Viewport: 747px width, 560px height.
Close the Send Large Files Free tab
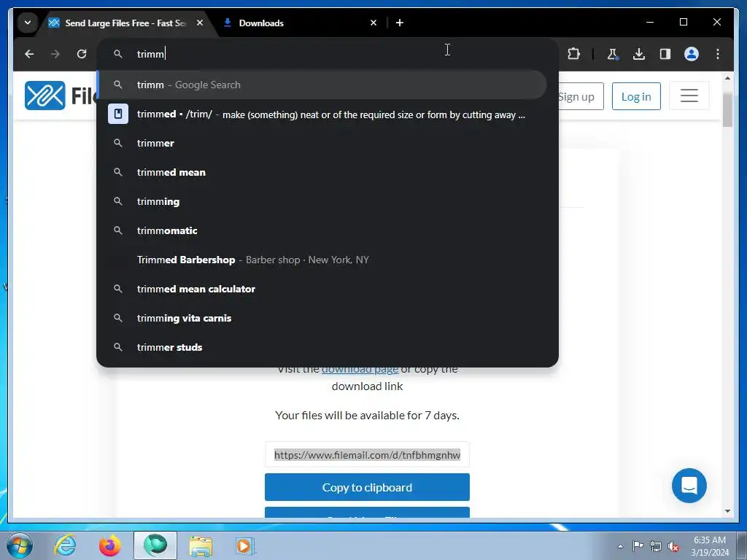point(200,23)
